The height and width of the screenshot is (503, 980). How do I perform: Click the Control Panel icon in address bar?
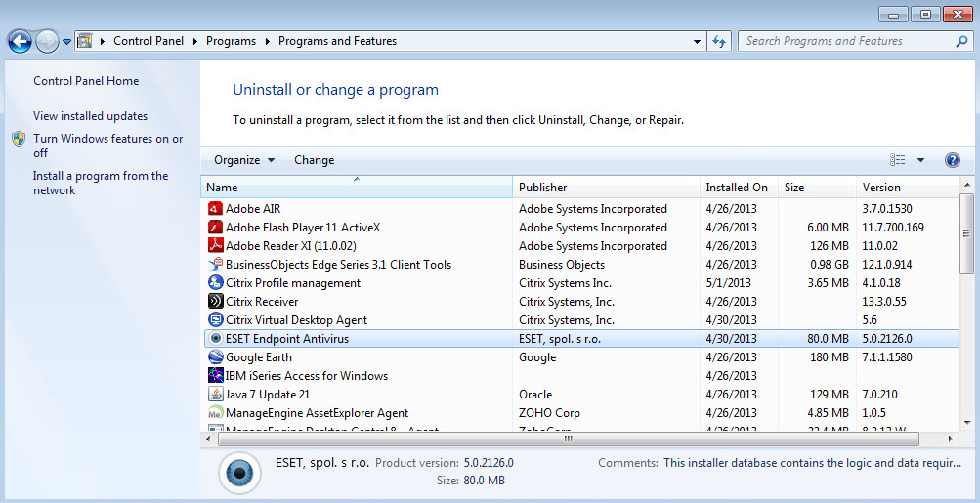(85, 41)
